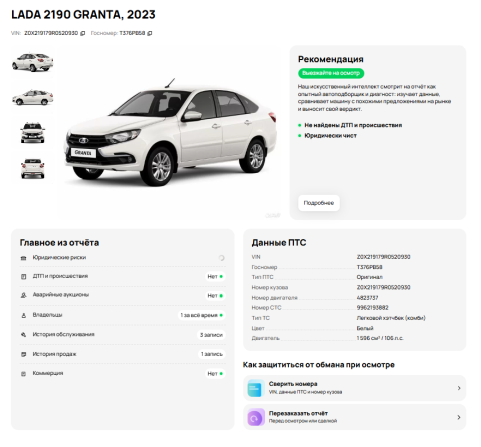This screenshot has height=447, width=481.
Task: Select the 'Белый' color value
Action: pos(365,328)
